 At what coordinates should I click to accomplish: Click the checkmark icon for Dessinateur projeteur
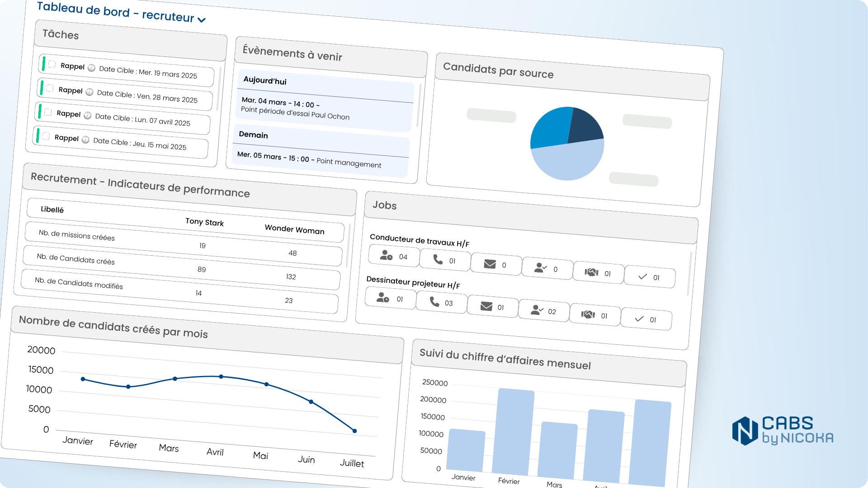639,319
